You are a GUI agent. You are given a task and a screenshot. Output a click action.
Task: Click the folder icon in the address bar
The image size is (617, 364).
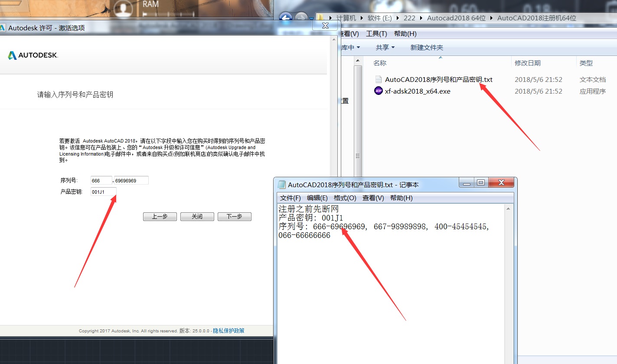(321, 18)
